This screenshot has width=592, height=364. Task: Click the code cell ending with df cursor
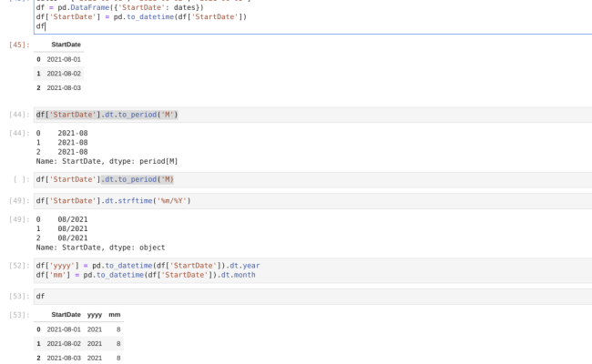point(313,16)
